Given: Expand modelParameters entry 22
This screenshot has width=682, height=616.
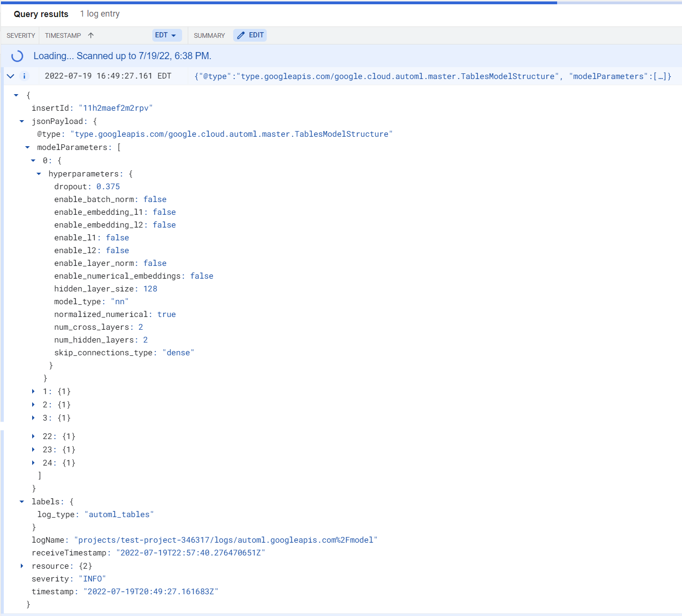Looking at the screenshot, I should 33,436.
